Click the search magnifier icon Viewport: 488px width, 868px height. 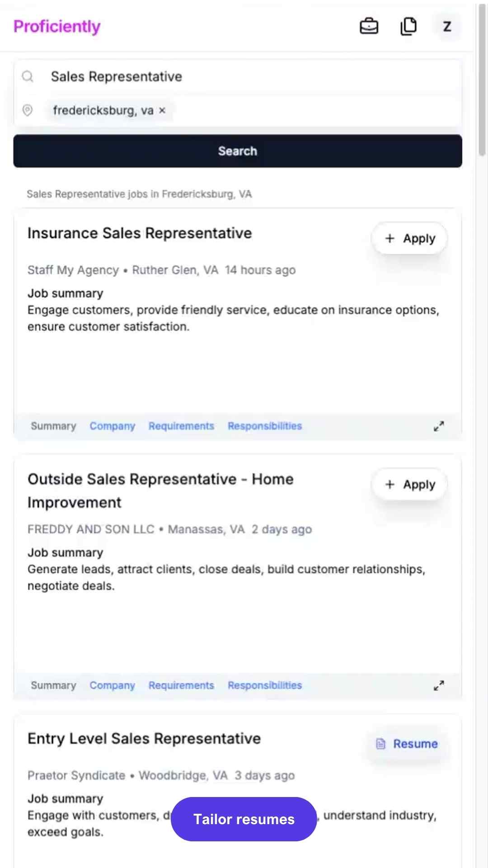pyautogui.click(x=28, y=76)
